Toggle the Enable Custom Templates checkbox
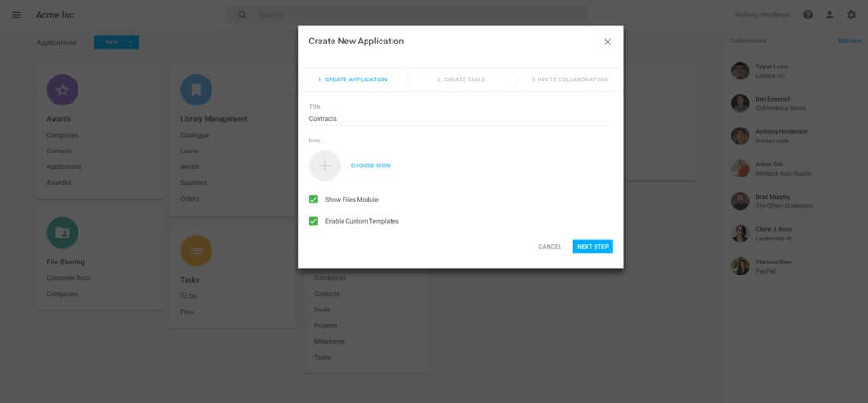This screenshot has height=403, width=868. pyautogui.click(x=314, y=221)
